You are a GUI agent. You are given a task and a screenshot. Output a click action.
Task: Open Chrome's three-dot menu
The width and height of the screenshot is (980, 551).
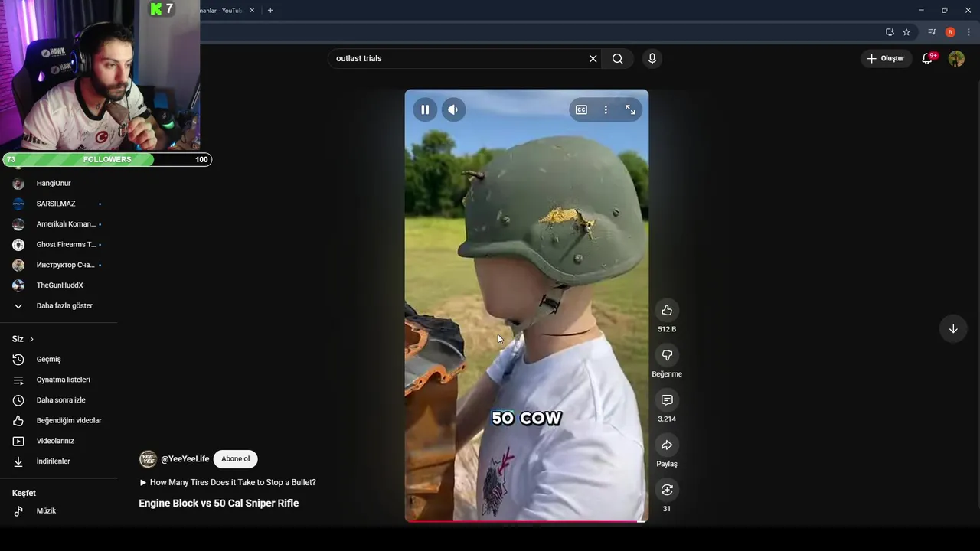[x=969, y=32]
